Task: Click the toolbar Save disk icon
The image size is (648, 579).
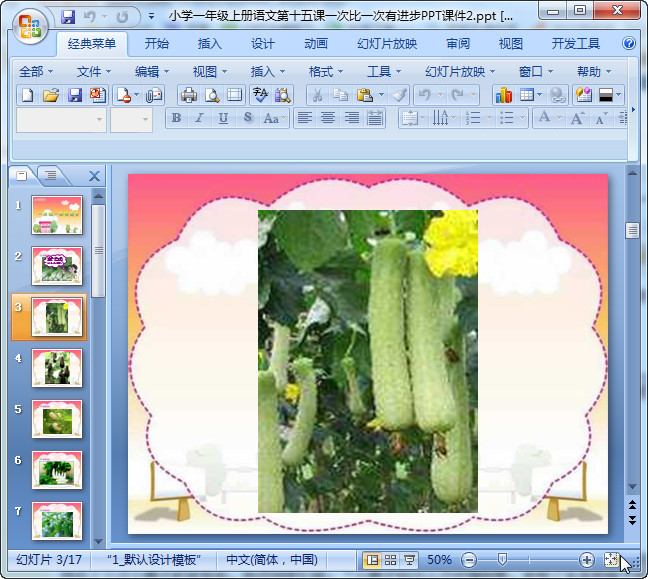Action: click(74, 95)
